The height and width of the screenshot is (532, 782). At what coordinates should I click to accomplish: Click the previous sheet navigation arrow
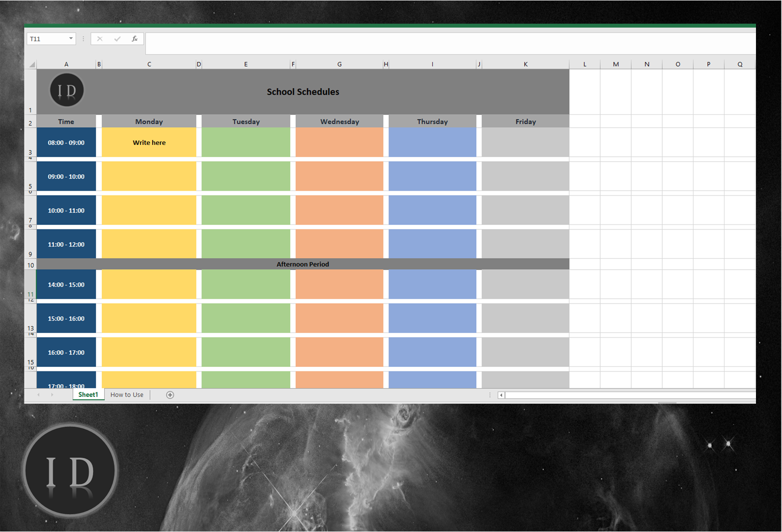click(38, 395)
